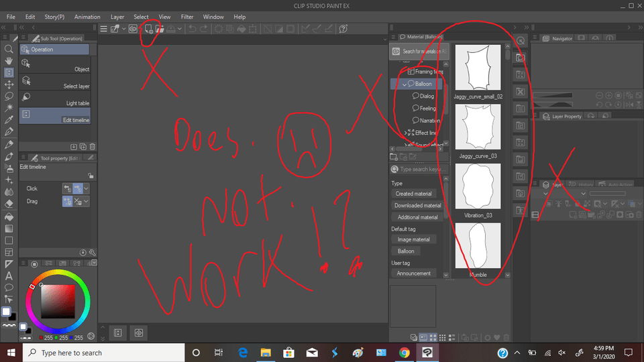Select the Move layer tool
Image resolution: width=644 pixels, height=362 pixels.
[x=9, y=84]
